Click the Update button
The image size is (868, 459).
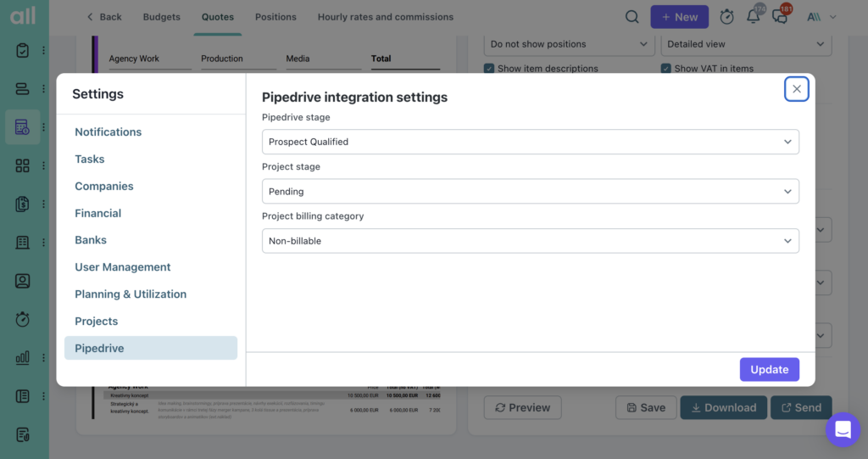770,370
